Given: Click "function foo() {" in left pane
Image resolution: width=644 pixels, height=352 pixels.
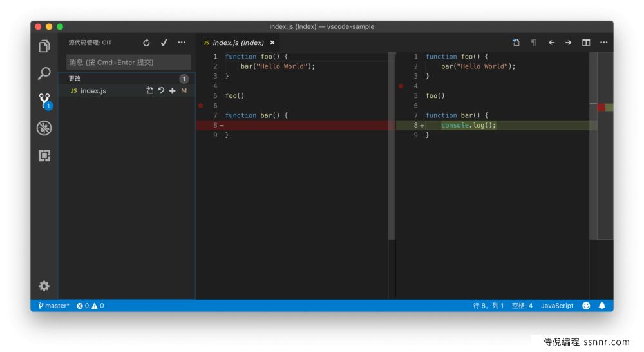Looking at the screenshot, I should pos(256,56).
